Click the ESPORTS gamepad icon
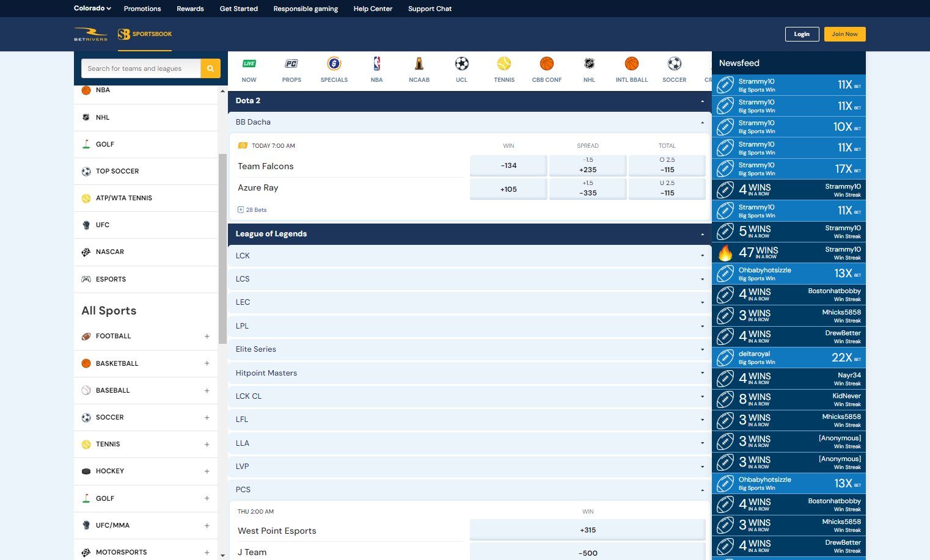This screenshot has height=560, width=930. pos(86,279)
